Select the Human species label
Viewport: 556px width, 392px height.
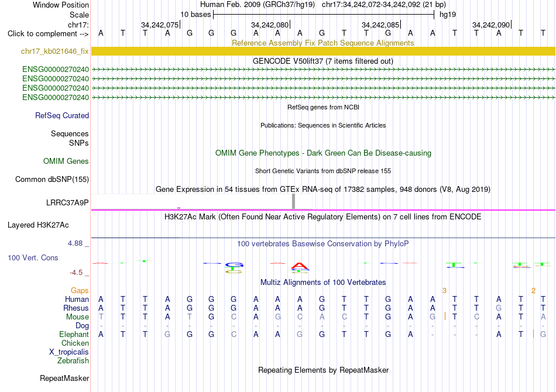[77, 300]
